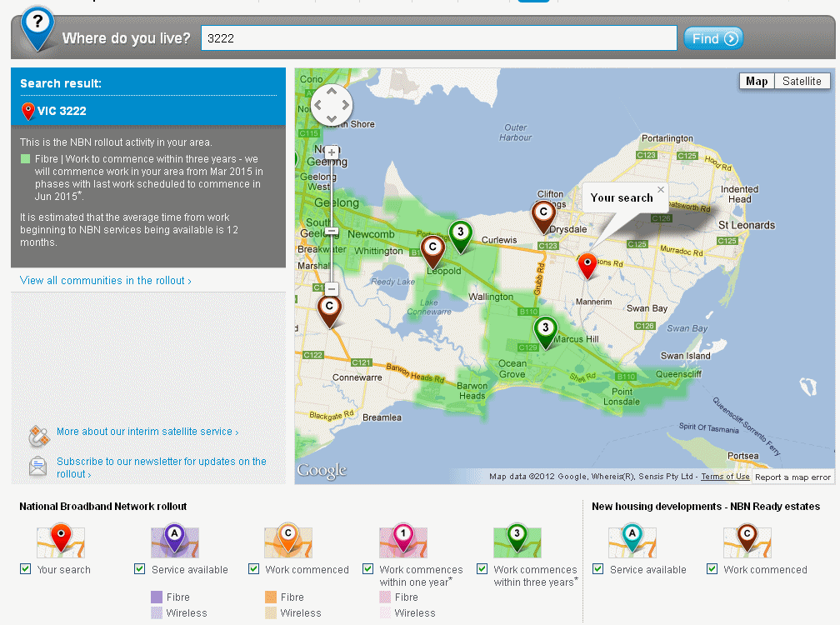The width and height of the screenshot is (840, 625).
Task: Select the orange C marker near Leopold
Action: coord(432,247)
